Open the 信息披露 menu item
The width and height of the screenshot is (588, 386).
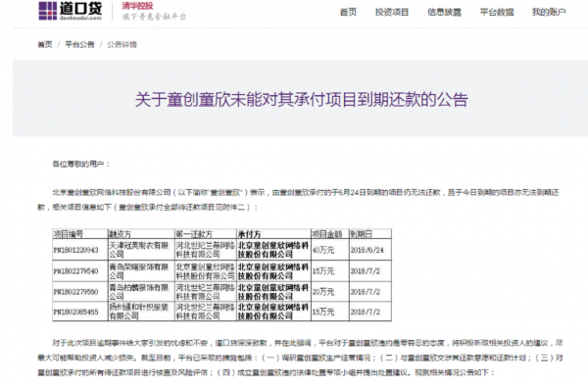(x=444, y=12)
